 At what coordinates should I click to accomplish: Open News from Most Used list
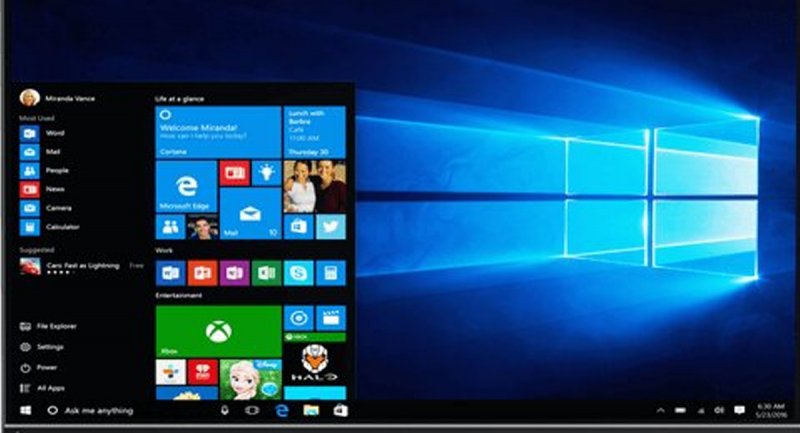(x=42, y=189)
